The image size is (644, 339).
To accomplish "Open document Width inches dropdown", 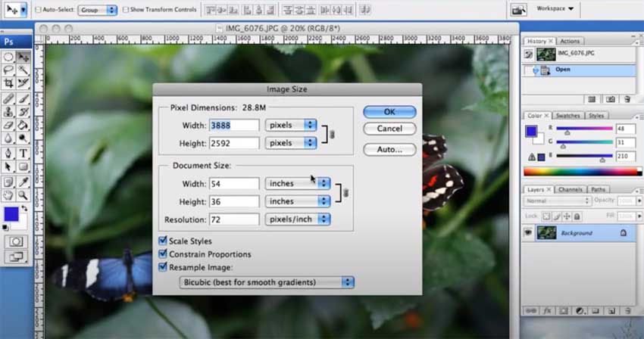I will coord(298,183).
